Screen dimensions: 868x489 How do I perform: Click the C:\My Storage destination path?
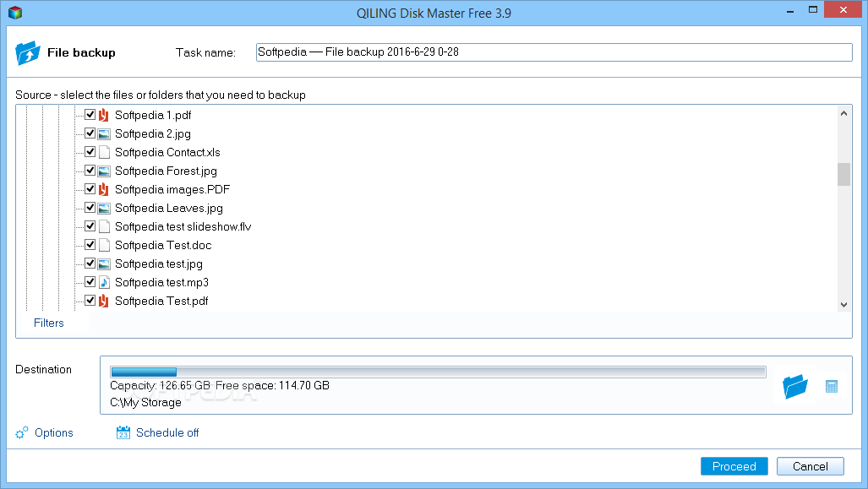145,402
